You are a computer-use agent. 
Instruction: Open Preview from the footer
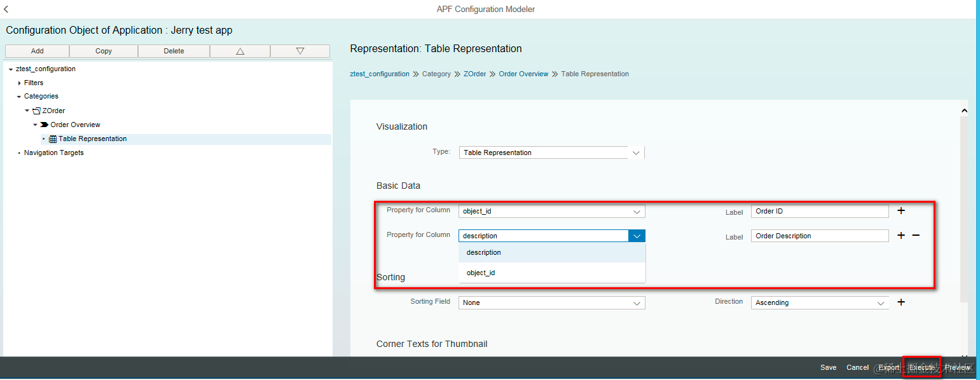point(957,367)
